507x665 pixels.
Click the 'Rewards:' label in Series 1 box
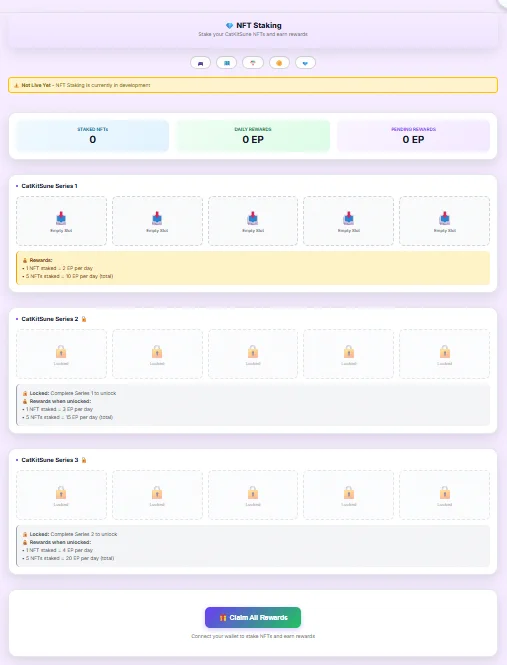point(41,260)
